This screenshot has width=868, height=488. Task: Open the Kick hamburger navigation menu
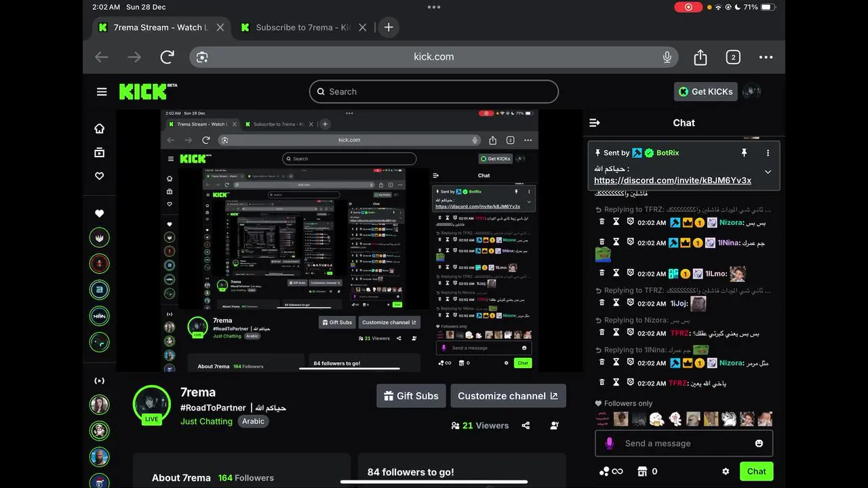pyautogui.click(x=102, y=91)
